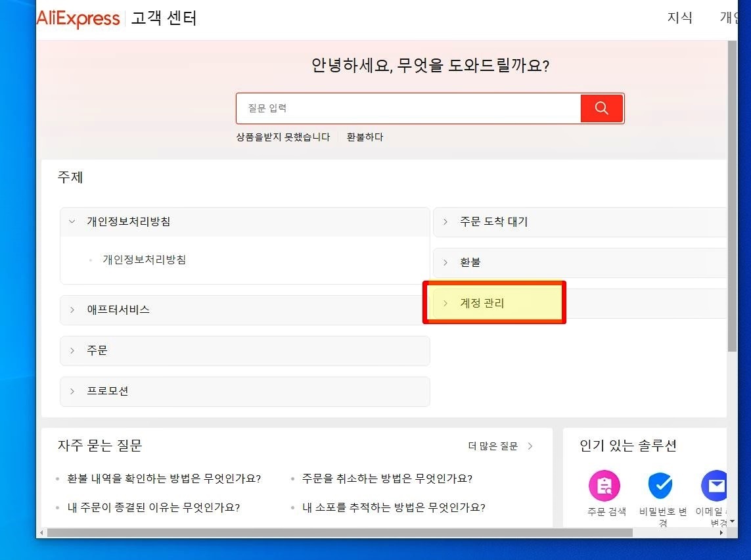Open the 지식 menu item

[x=679, y=18]
